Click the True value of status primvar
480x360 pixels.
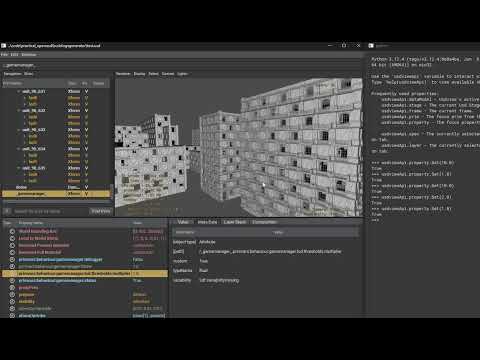(x=137, y=280)
